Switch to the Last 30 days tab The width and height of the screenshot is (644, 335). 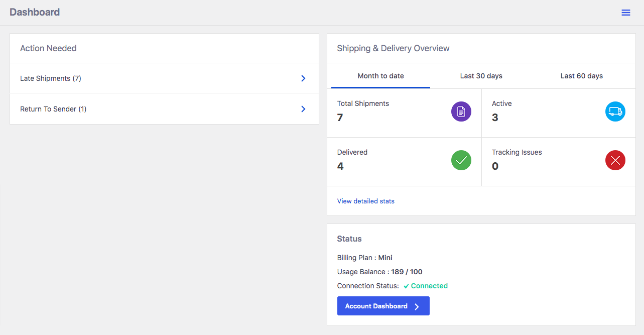tap(481, 76)
